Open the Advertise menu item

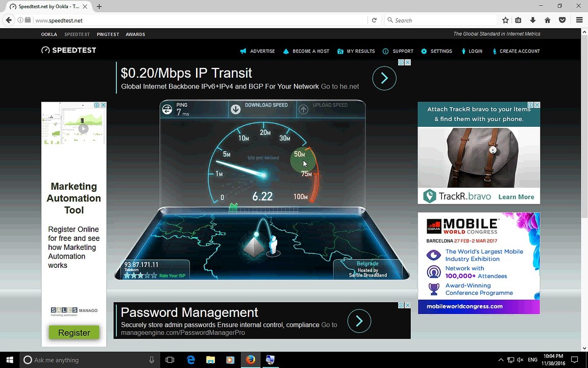[258, 51]
